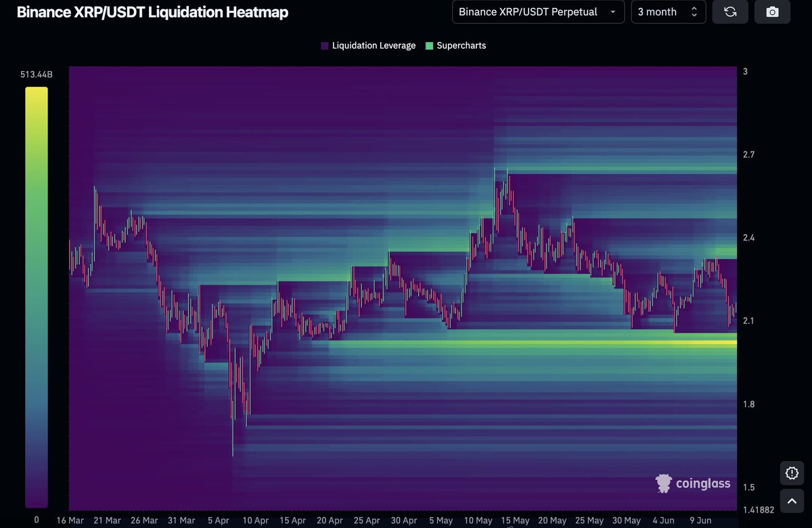The height and width of the screenshot is (528, 812).
Task: Click the 16 Mar date label
Action: pyautogui.click(x=70, y=521)
